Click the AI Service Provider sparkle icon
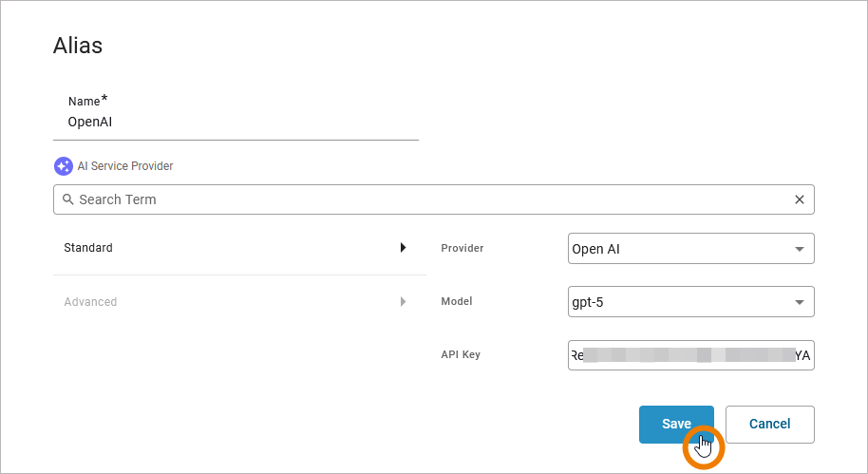 coord(64,166)
